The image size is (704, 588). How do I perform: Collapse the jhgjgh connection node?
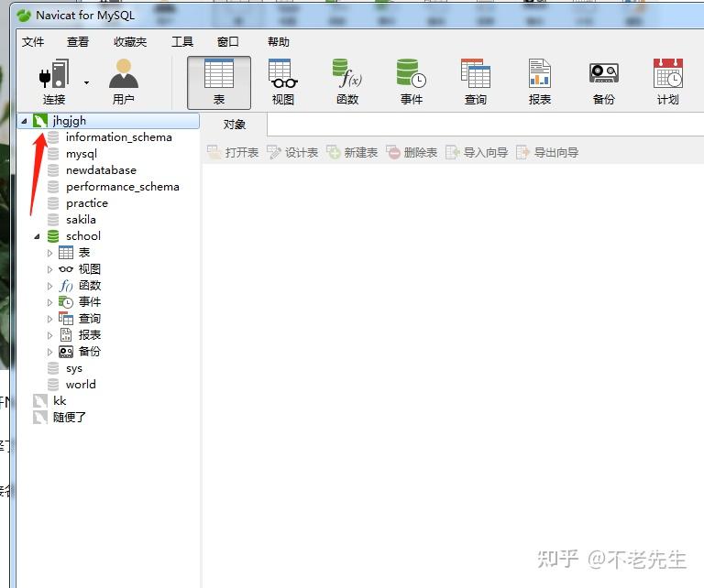[24, 121]
